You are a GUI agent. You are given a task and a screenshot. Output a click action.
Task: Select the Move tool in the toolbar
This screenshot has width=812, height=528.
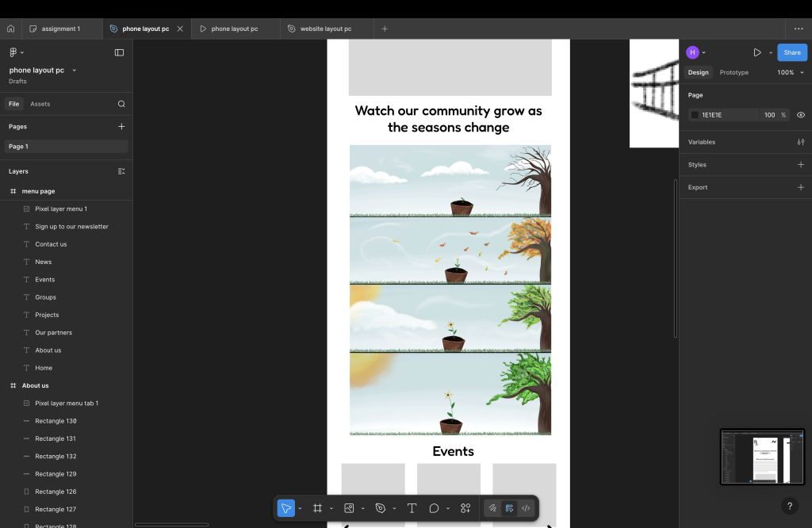tap(285, 508)
